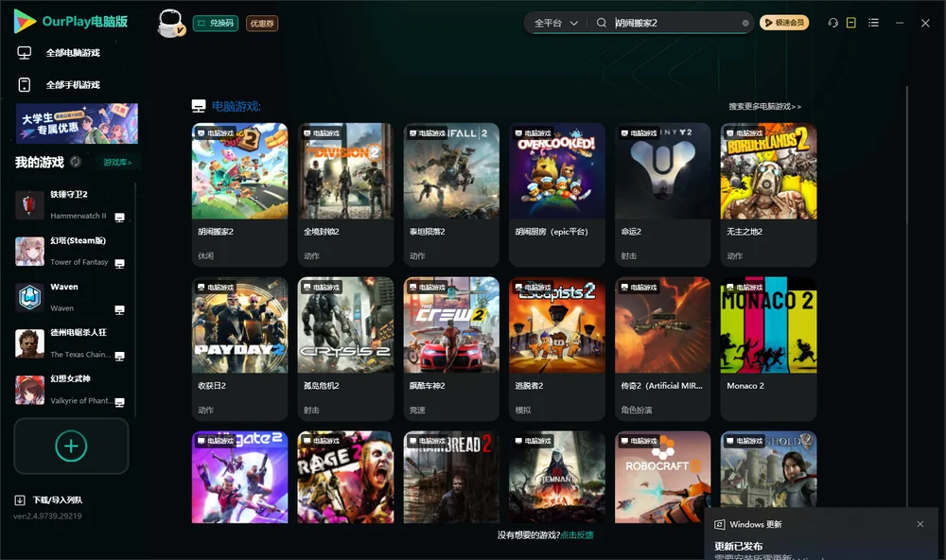Select the 胡闹搬家2 game card

(240, 194)
